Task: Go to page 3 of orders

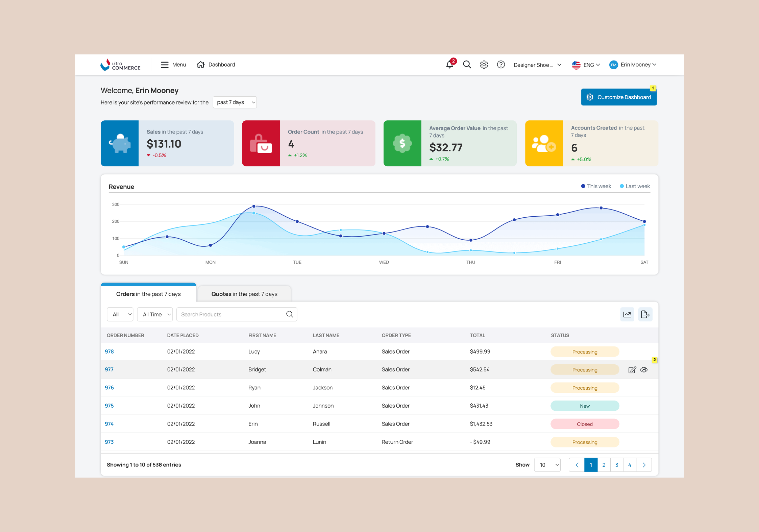Action: pyautogui.click(x=617, y=465)
